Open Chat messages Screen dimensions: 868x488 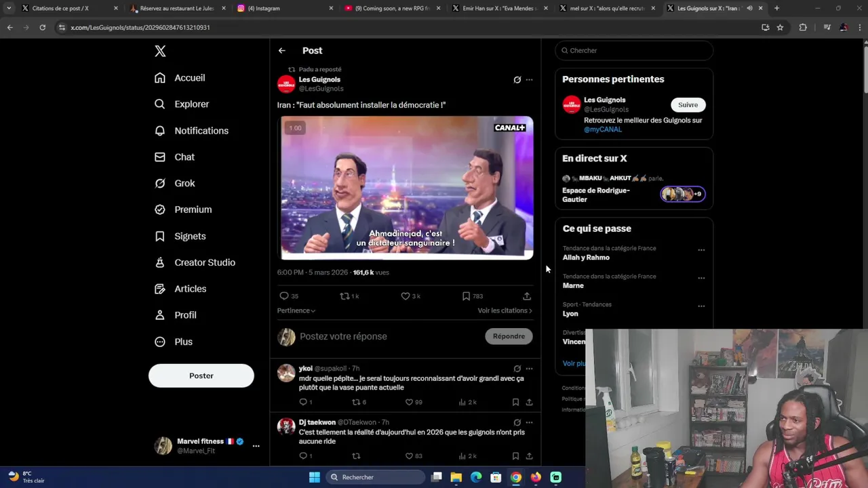tap(174, 157)
